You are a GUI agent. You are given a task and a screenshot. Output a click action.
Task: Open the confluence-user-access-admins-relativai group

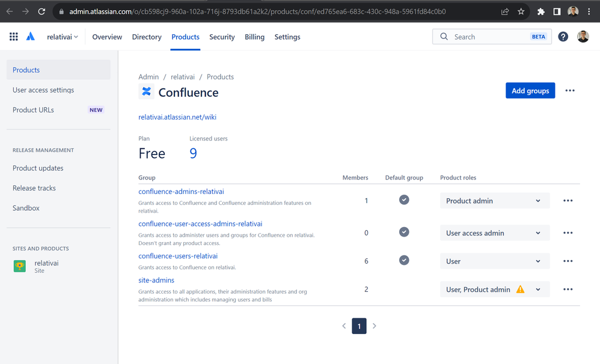[200, 223]
